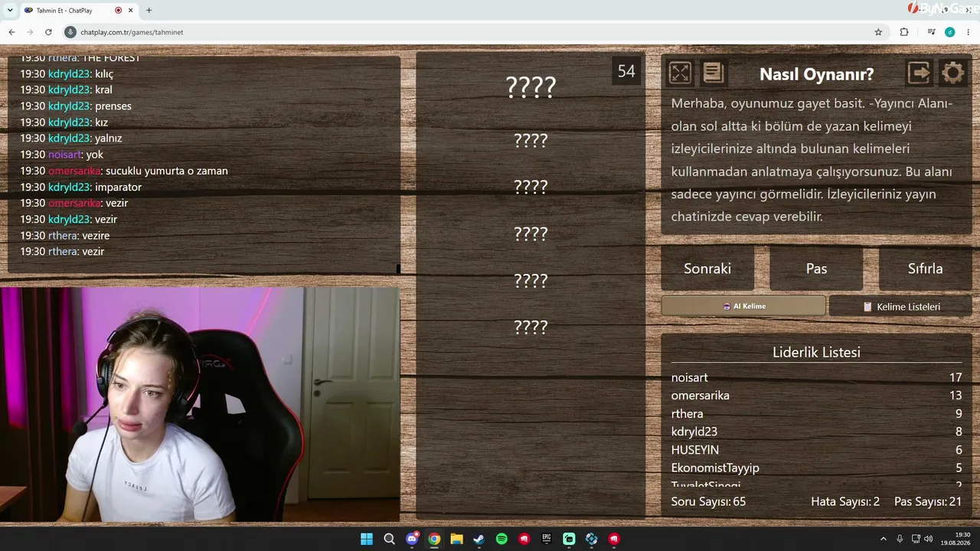Click noisart's chat message 'yok'
This screenshot has height=551, width=980.
click(x=95, y=155)
